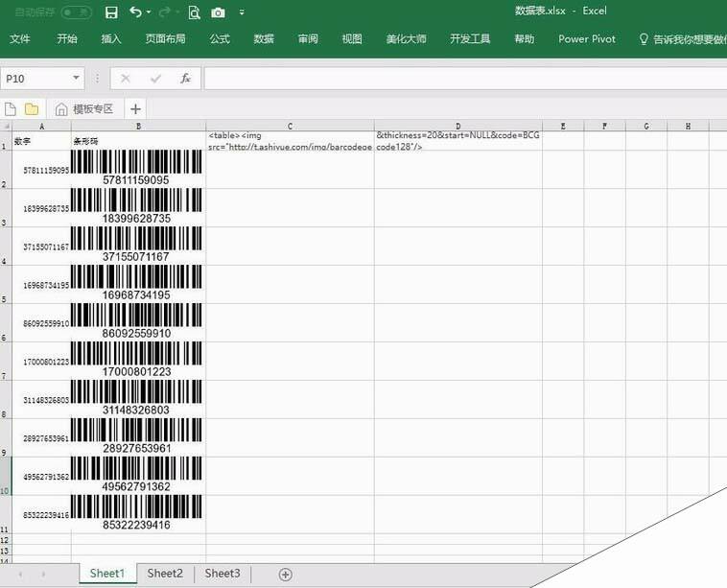This screenshot has height=588, width=727.
Task: Select column A header
Action: tap(42, 126)
